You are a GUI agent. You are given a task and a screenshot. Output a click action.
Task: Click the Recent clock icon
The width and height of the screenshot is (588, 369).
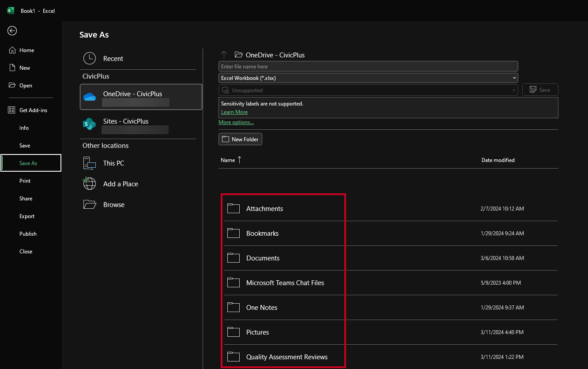(x=90, y=58)
